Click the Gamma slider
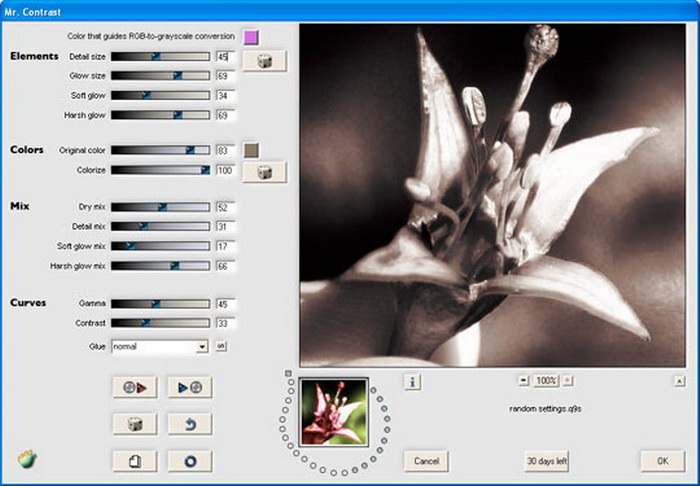The image size is (700, 486). (x=160, y=304)
